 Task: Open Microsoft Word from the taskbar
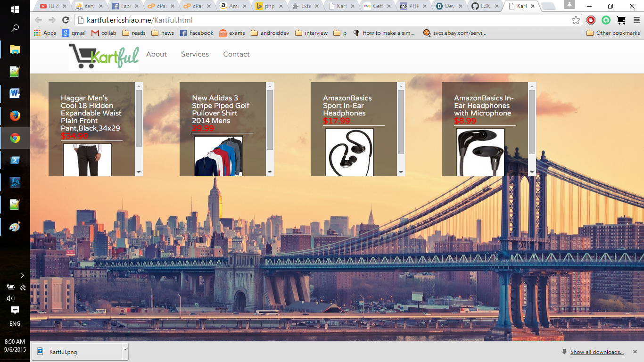[15, 93]
